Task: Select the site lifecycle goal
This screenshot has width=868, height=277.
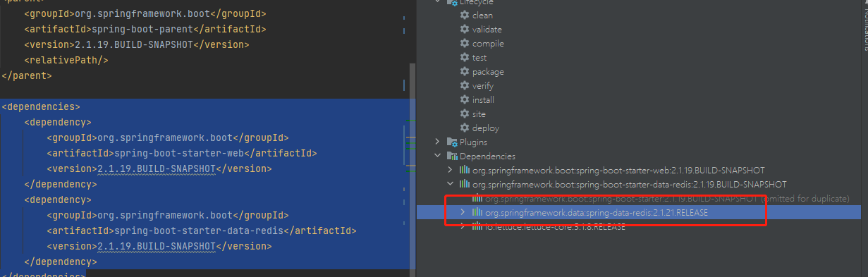Action: click(x=479, y=113)
